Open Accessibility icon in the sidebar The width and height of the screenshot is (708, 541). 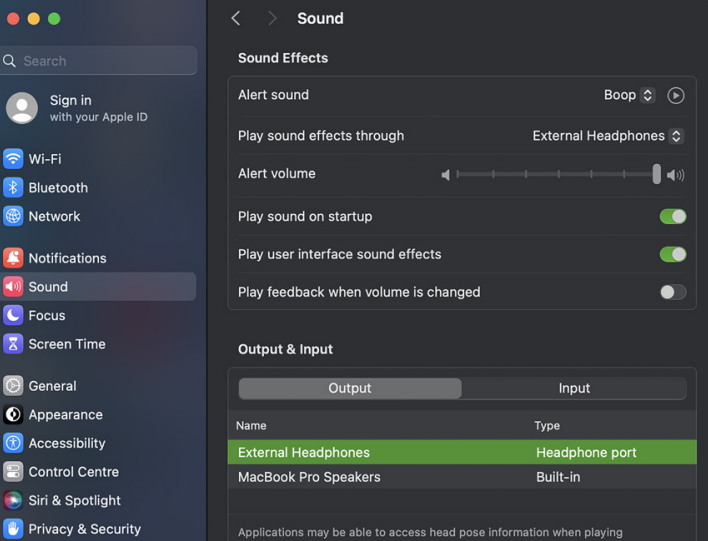coord(13,443)
